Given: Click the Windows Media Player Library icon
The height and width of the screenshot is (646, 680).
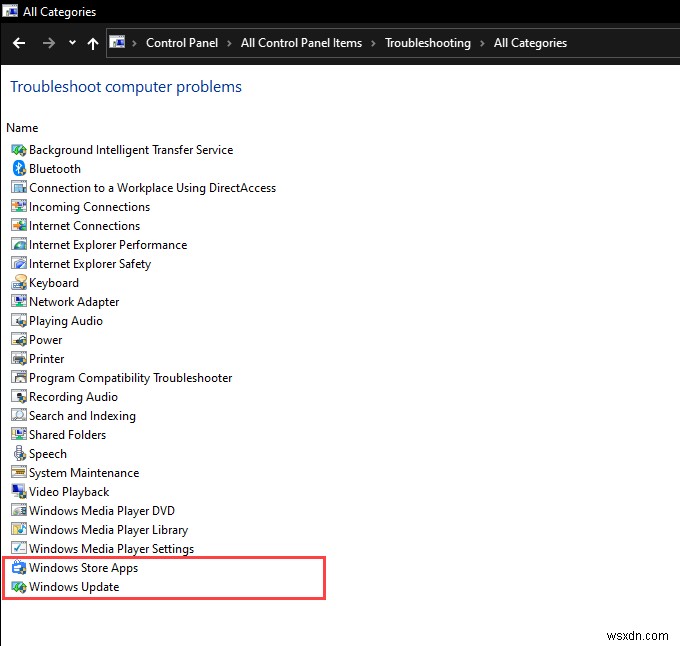Looking at the screenshot, I should tap(19, 530).
